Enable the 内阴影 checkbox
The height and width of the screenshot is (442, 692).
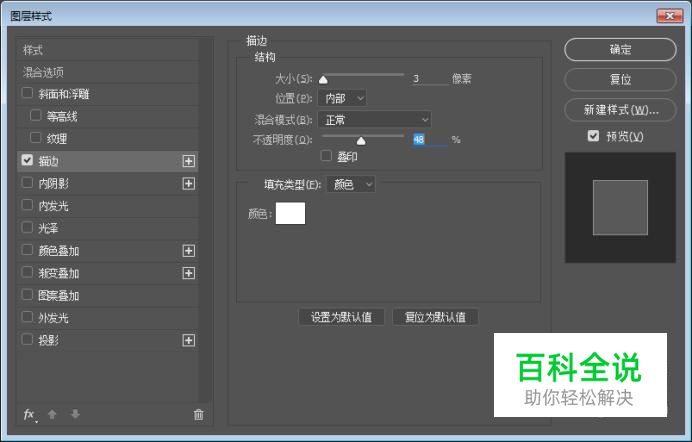[x=27, y=183]
